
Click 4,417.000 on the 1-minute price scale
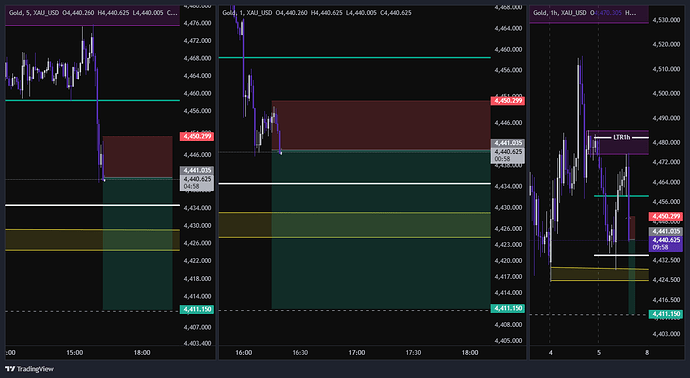click(x=508, y=277)
